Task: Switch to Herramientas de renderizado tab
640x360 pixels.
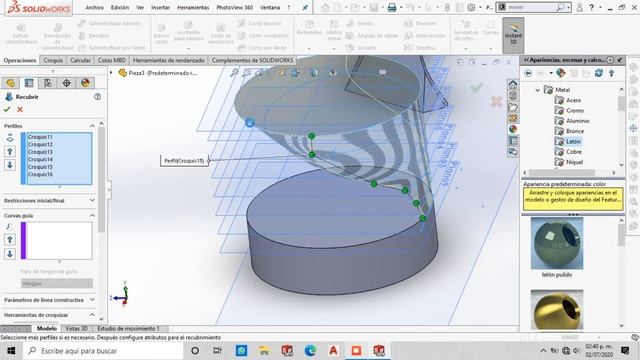Action: point(169,60)
